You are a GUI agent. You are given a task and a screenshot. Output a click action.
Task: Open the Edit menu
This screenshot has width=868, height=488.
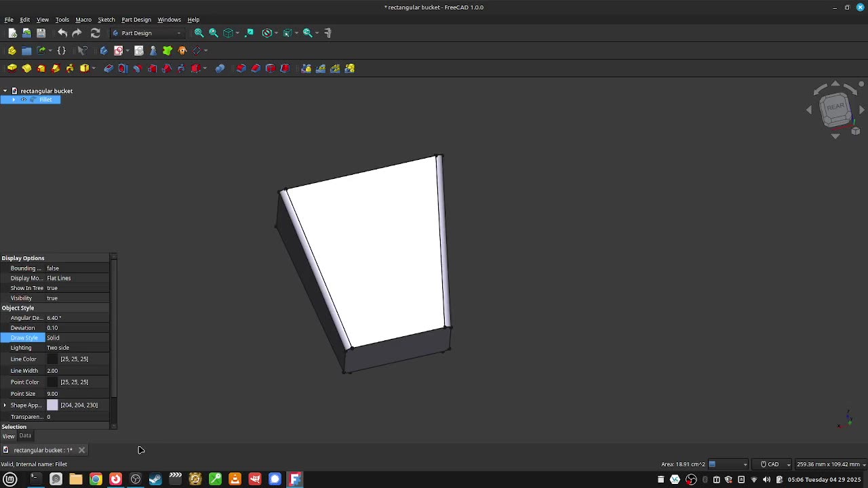(x=24, y=20)
